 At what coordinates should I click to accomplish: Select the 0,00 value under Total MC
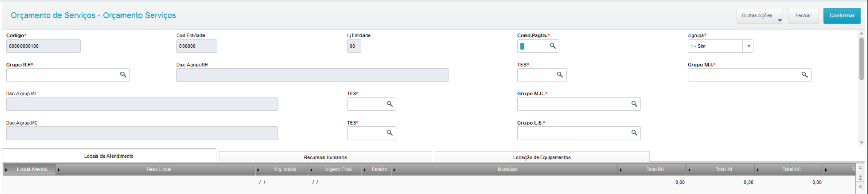tap(817, 182)
